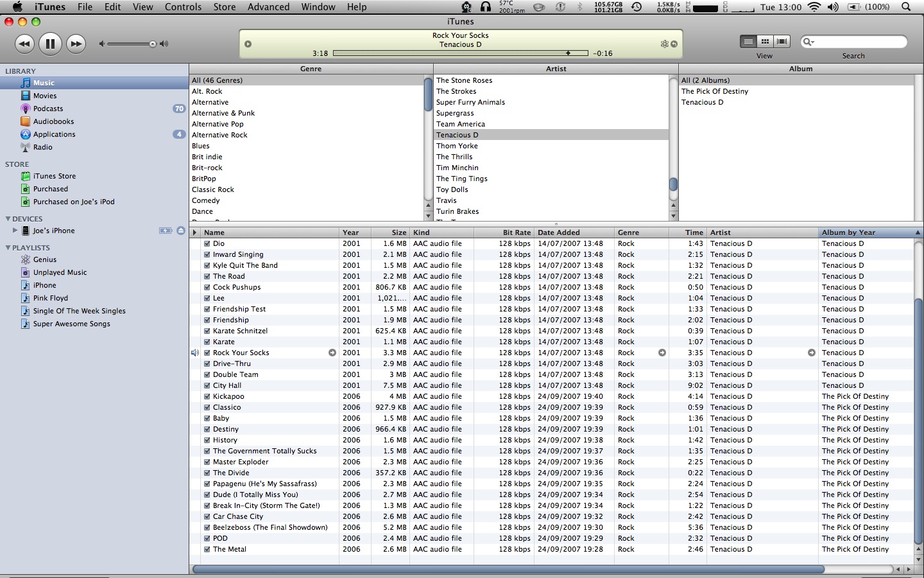Viewport: 924px width, 578px height.
Task: Skip to the next track
Action: [76, 44]
